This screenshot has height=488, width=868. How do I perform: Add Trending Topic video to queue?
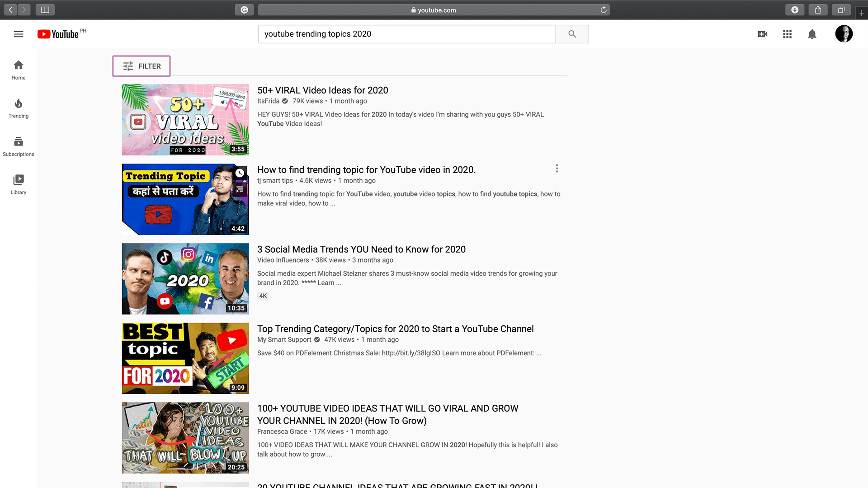(240, 189)
